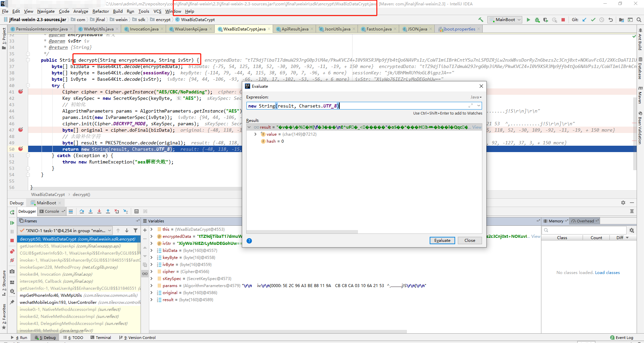Image resolution: width=644 pixels, height=343 pixels.
Task: Filter frames with the funnel icon
Action: (136, 230)
